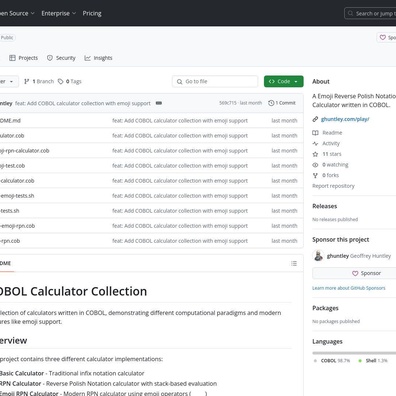Click the Security shield icon

point(50,58)
